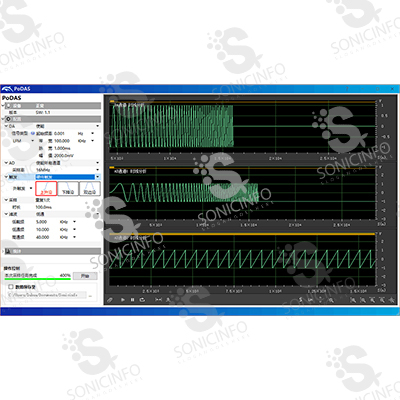
Task: Open the KHz unit dropdown beside 100.000
Action: click(x=92, y=141)
